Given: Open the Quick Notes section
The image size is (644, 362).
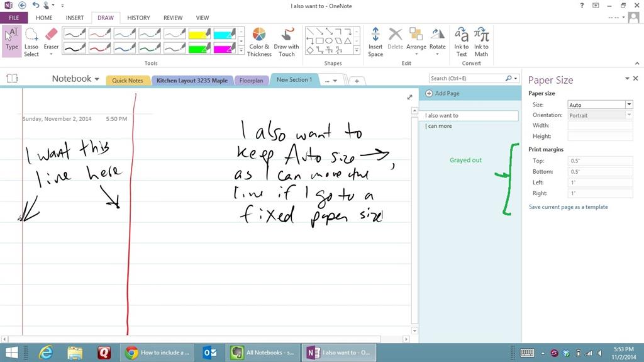Looking at the screenshot, I should 127,81.
